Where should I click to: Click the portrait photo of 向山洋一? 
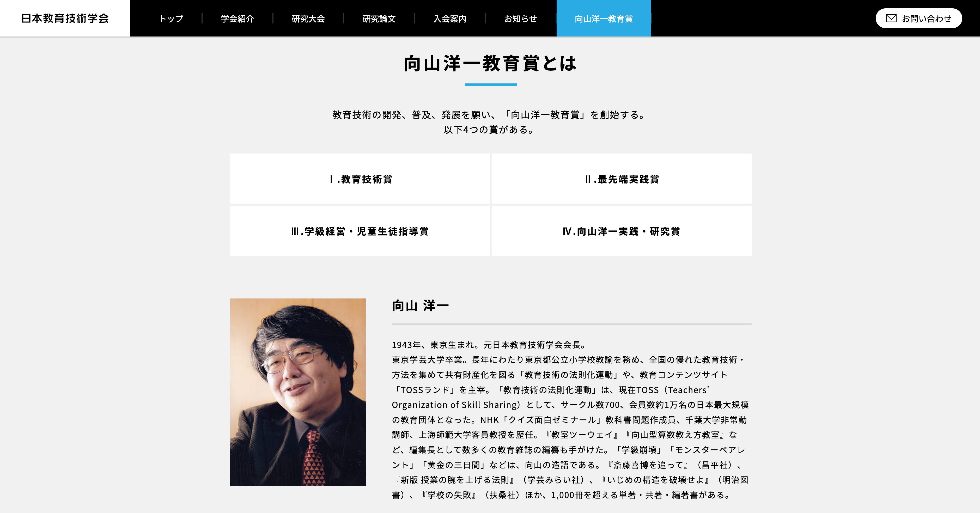tap(298, 392)
